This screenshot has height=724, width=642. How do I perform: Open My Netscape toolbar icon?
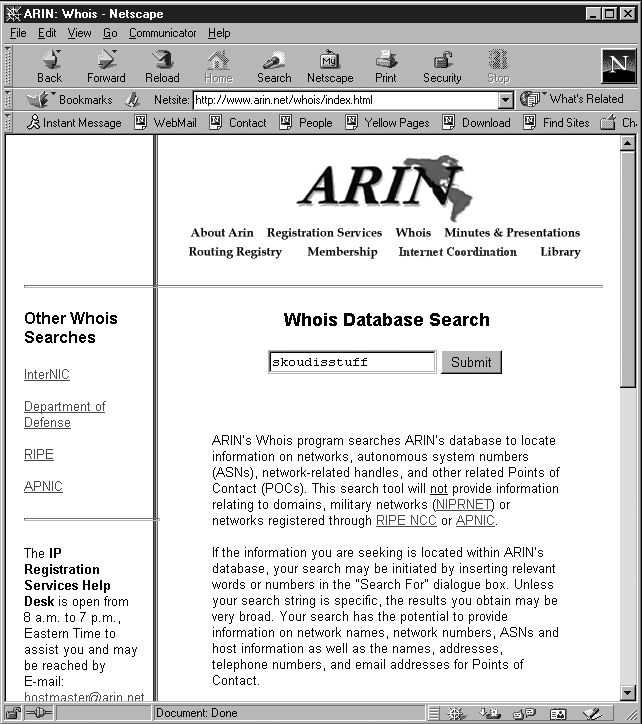point(330,66)
